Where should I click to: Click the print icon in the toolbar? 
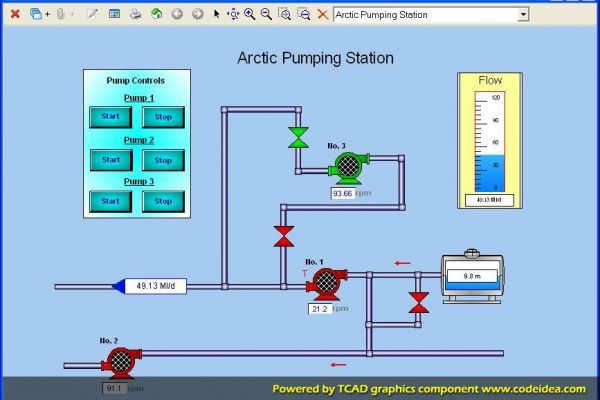tap(136, 15)
